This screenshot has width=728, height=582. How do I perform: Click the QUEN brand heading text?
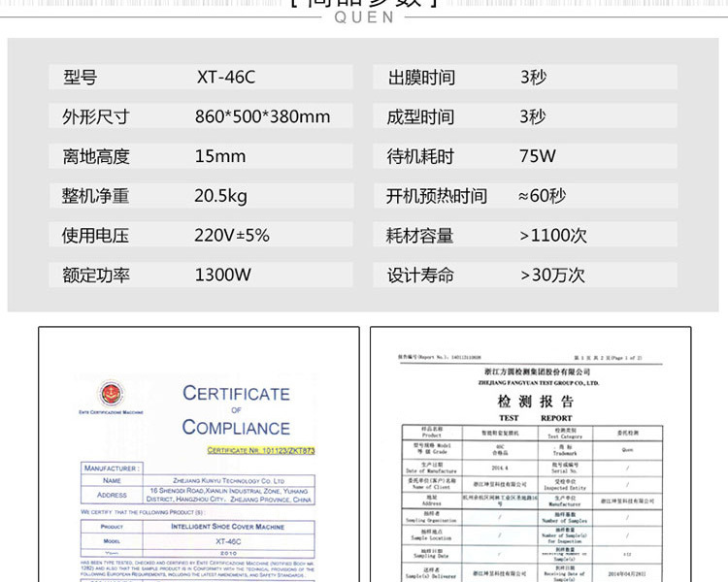click(x=364, y=17)
